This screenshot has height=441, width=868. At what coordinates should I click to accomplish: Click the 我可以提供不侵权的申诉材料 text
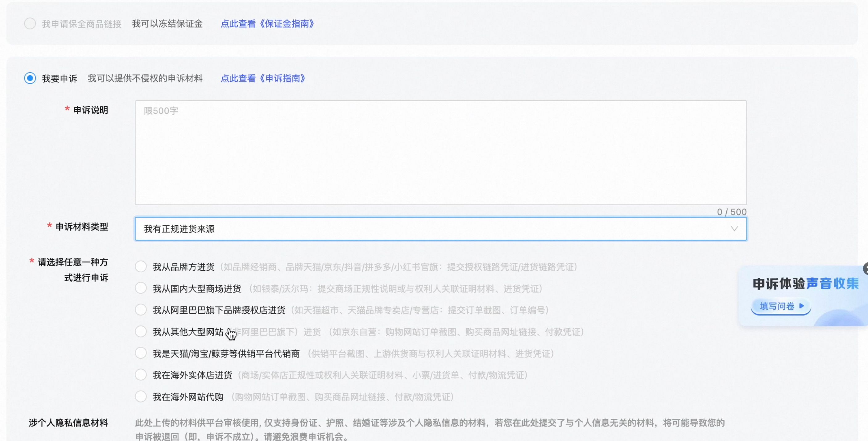click(145, 78)
